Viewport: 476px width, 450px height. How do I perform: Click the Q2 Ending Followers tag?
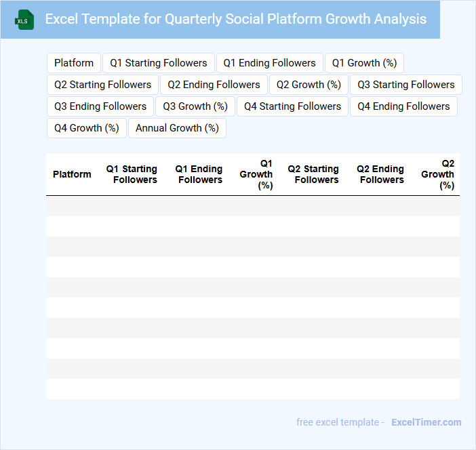point(214,85)
